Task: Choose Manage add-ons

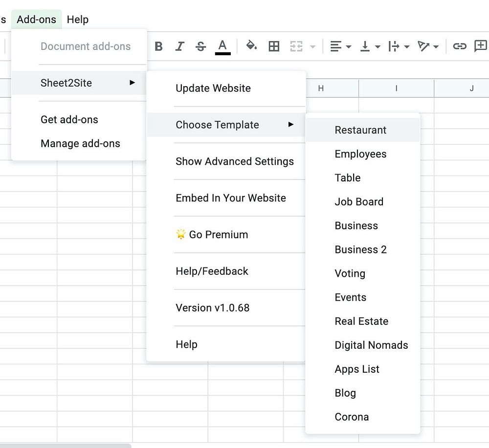Action: [x=79, y=143]
